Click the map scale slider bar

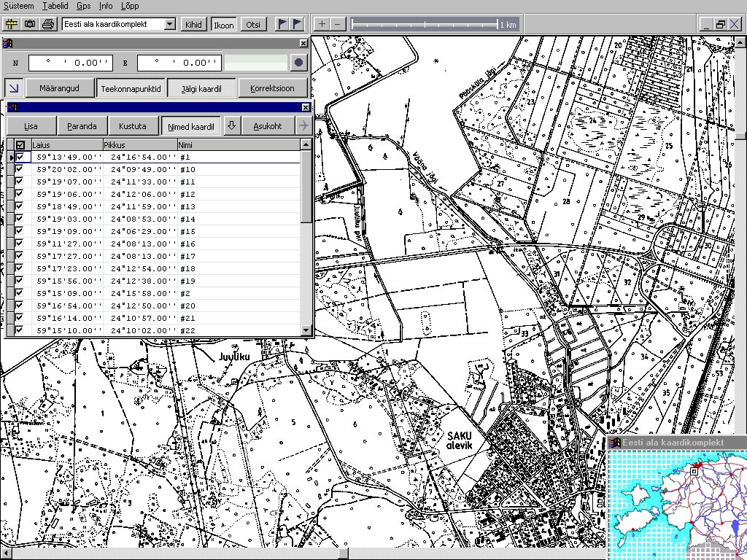425,24
